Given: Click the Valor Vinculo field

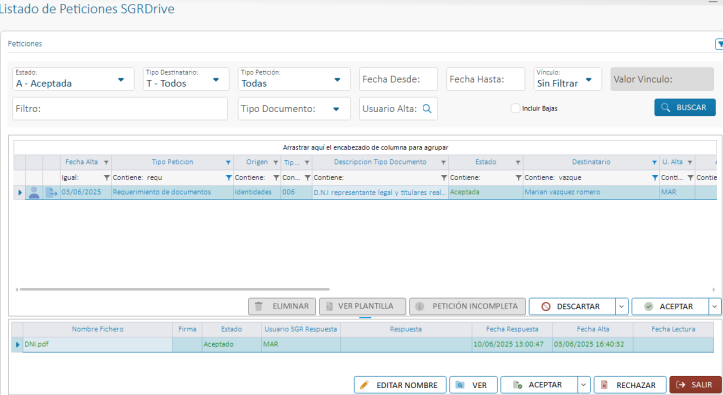Looking at the screenshot, I should [x=662, y=79].
